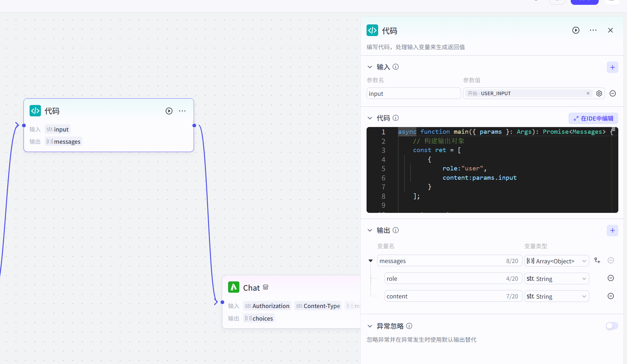Collapse the 输入 section
Image resolution: width=627 pixels, height=364 pixels.
(x=370, y=67)
